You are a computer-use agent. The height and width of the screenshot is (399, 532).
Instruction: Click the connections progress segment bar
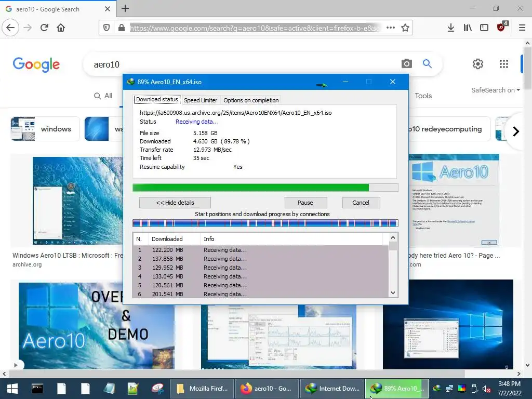tap(265, 223)
